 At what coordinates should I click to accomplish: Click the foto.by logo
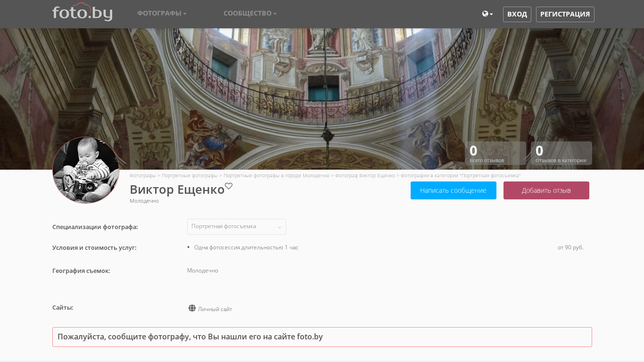[82, 12]
